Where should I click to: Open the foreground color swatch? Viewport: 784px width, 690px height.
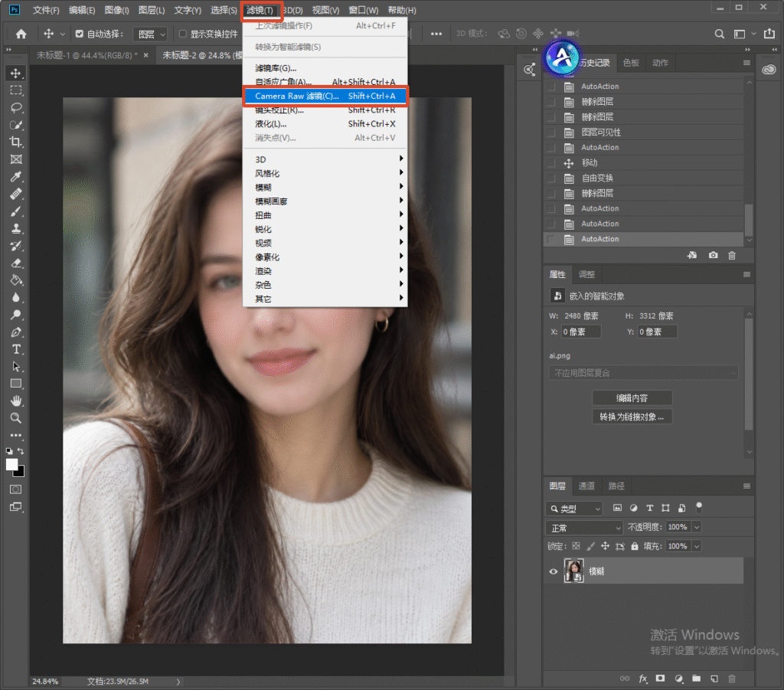pyautogui.click(x=11, y=464)
